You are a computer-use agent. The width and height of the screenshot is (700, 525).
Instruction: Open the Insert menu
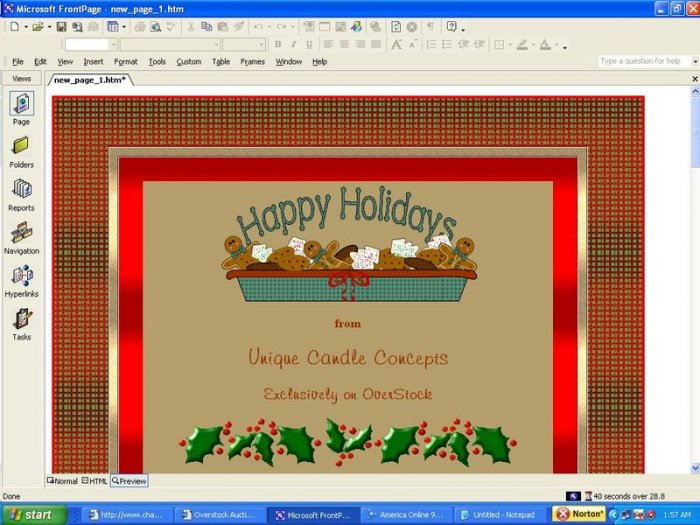[93, 62]
